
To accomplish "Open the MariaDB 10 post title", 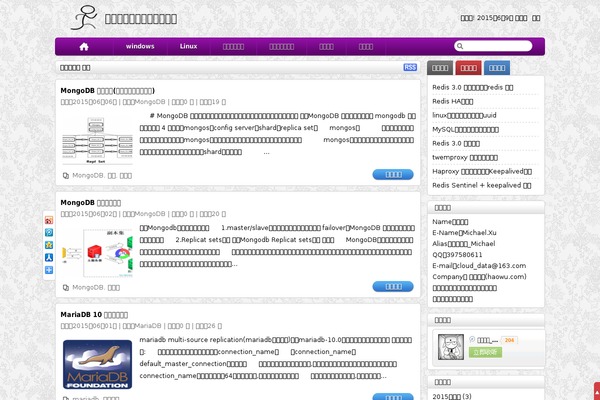I will (94, 315).
